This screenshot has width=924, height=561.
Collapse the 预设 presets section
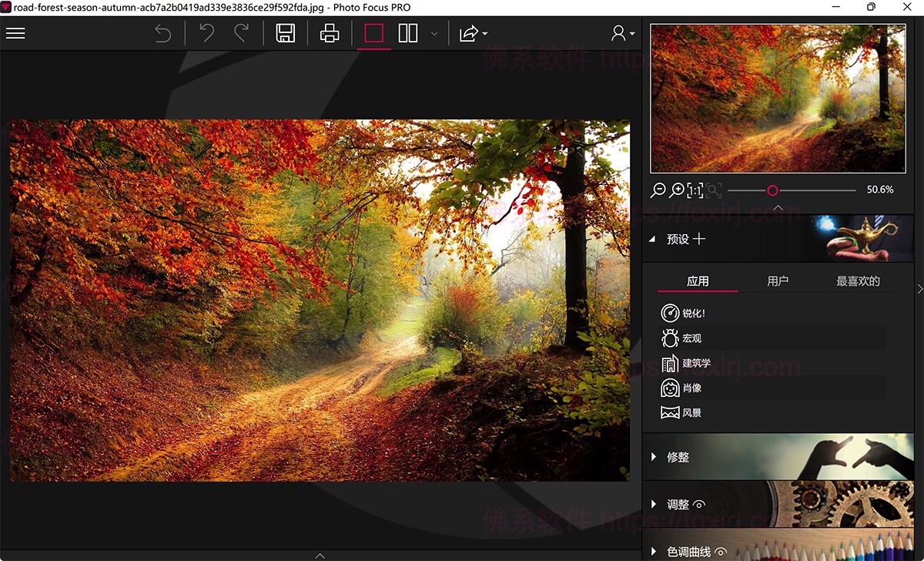pos(651,239)
